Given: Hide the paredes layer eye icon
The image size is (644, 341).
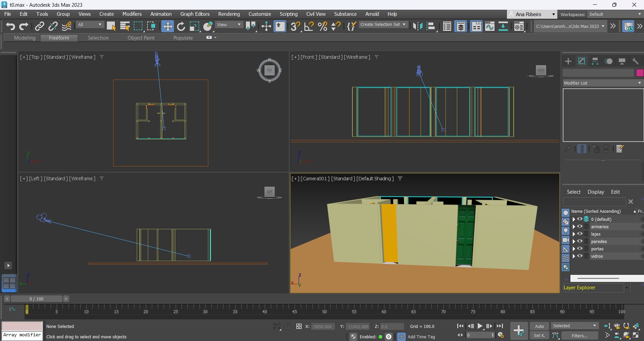Looking at the screenshot, I should tap(580, 241).
